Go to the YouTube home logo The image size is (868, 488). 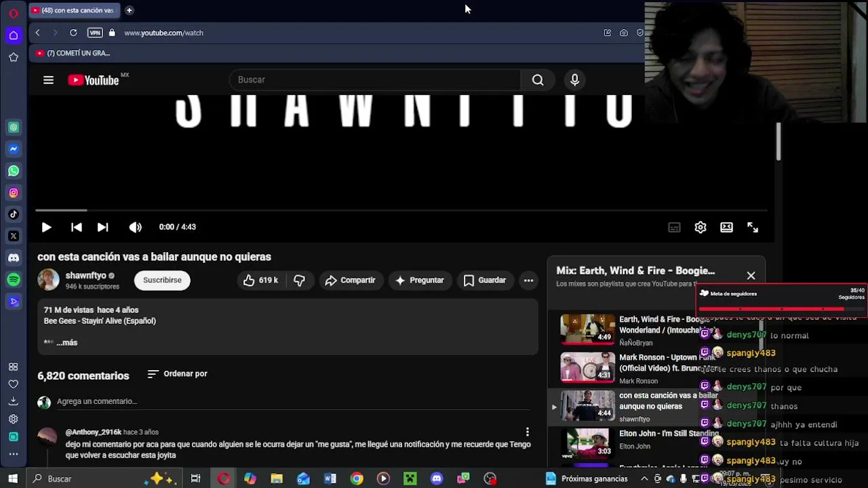click(94, 80)
